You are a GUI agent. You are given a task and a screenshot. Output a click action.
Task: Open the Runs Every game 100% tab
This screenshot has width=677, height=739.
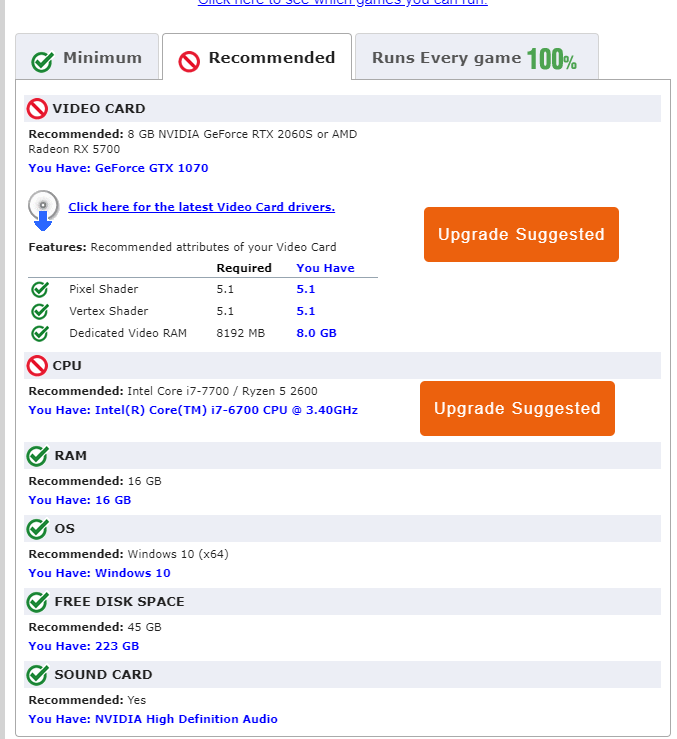click(x=477, y=57)
